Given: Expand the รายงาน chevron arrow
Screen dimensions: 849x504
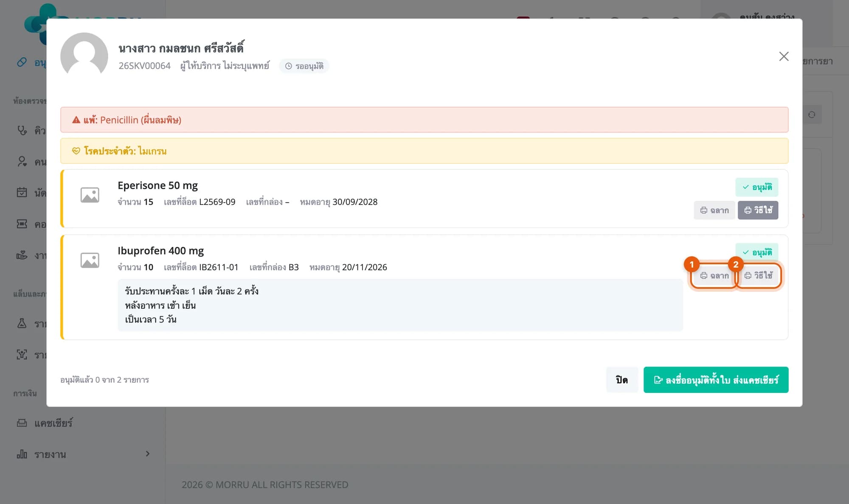Looking at the screenshot, I should coord(148,454).
